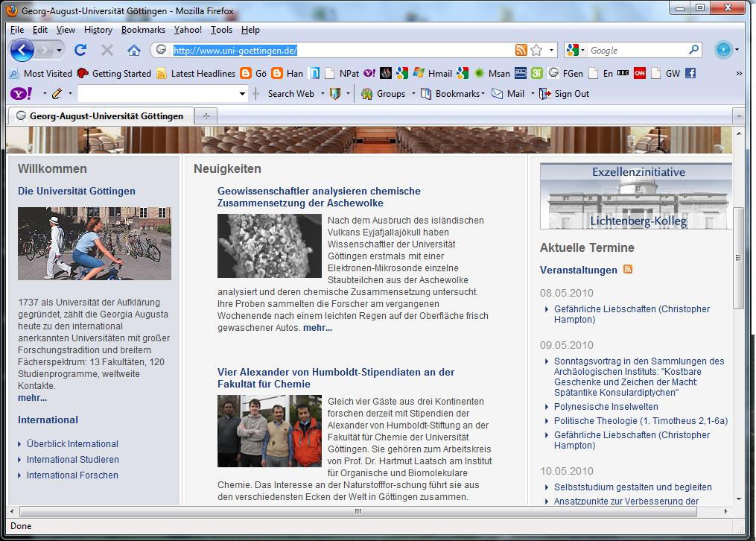Click the Exzellenzinitiative Lichtenberg-Kolleg banner image
The image size is (756, 541).
pos(638,196)
